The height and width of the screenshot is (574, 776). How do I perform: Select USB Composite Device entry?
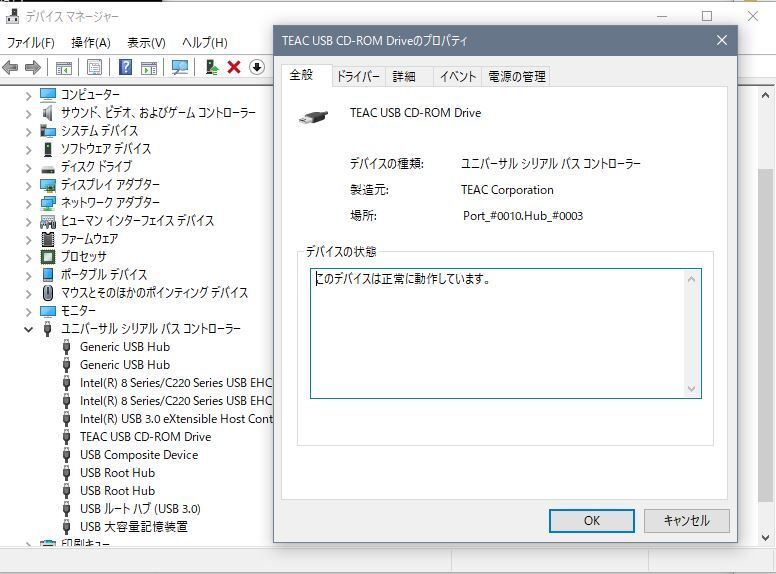pyautogui.click(x=139, y=455)
